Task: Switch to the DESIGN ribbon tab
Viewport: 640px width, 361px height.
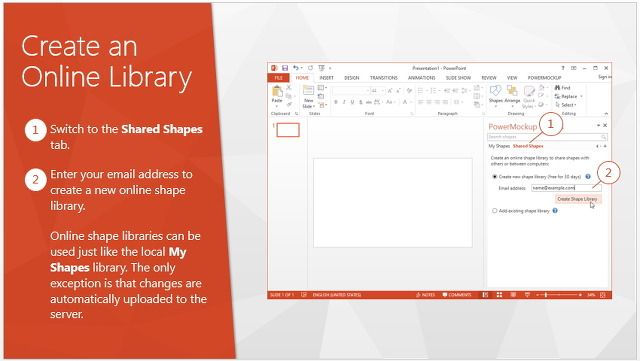Action: (x=351, y=78)
